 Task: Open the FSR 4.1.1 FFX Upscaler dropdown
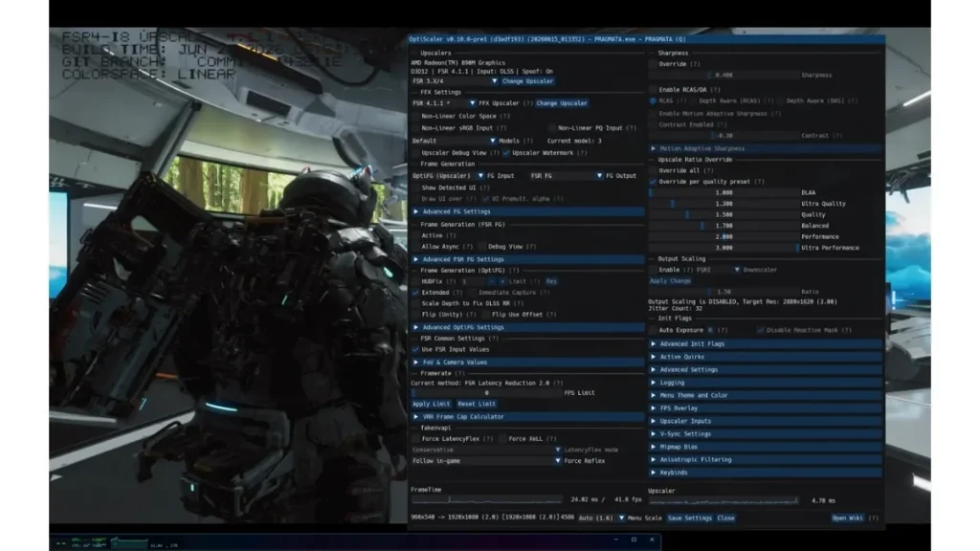(444, 103)
